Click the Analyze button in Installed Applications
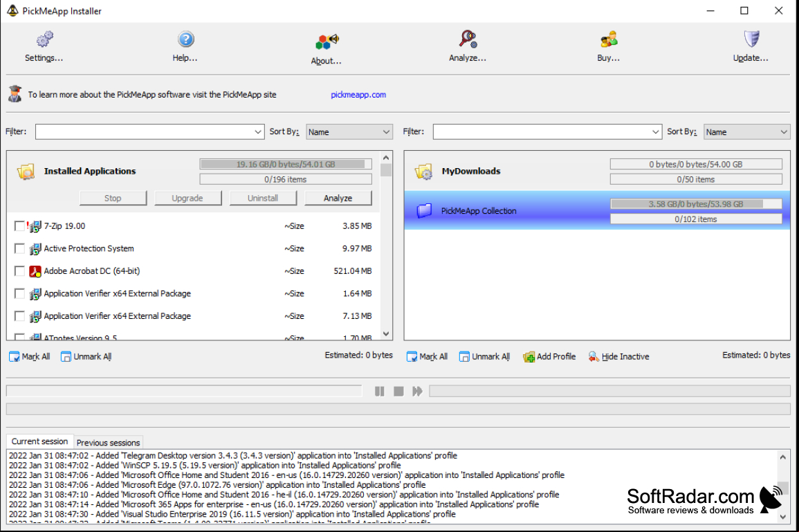Viewport: 799px width, 532px height. pos(338,199)
